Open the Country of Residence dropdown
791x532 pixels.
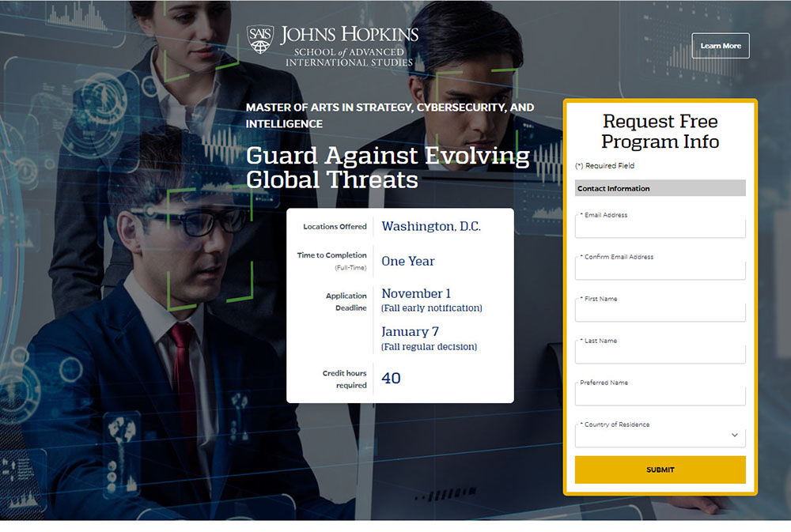pos(660,436)
